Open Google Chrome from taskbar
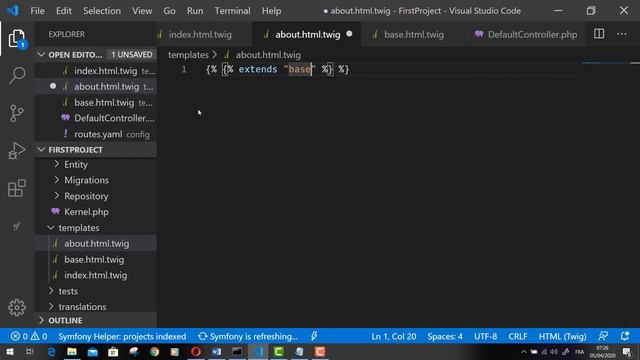The width and height of the screenshot is (640, 360). point(154,351)
